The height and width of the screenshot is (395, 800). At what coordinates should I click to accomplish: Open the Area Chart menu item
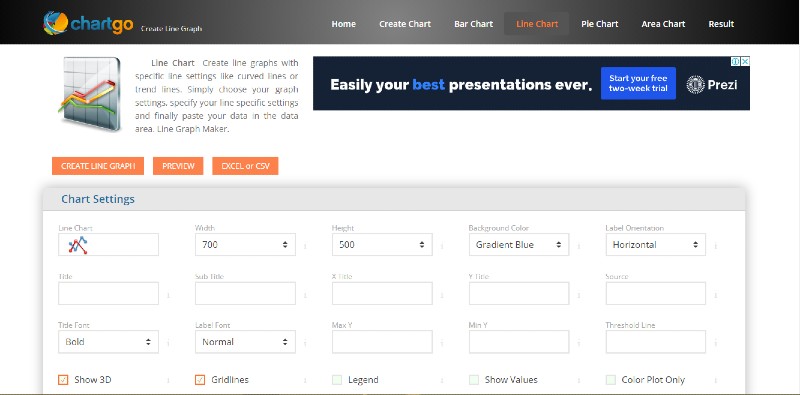[663, 24]
